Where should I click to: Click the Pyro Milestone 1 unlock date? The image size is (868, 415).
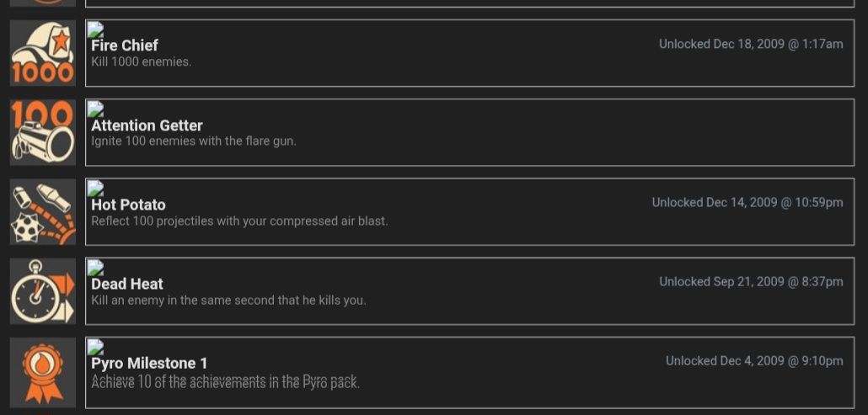[753, 360]
